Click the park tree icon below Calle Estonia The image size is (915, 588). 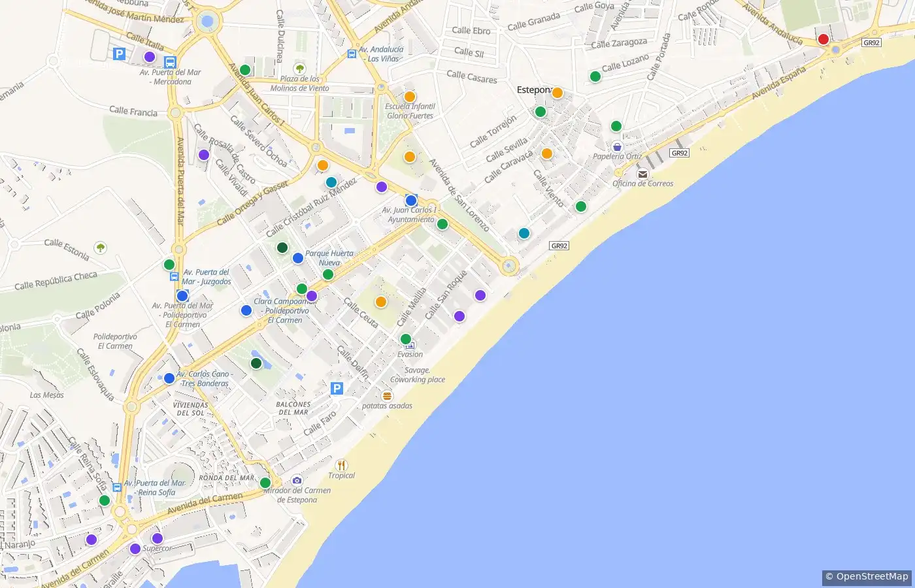pyautogui.click(x=100, y=248)
